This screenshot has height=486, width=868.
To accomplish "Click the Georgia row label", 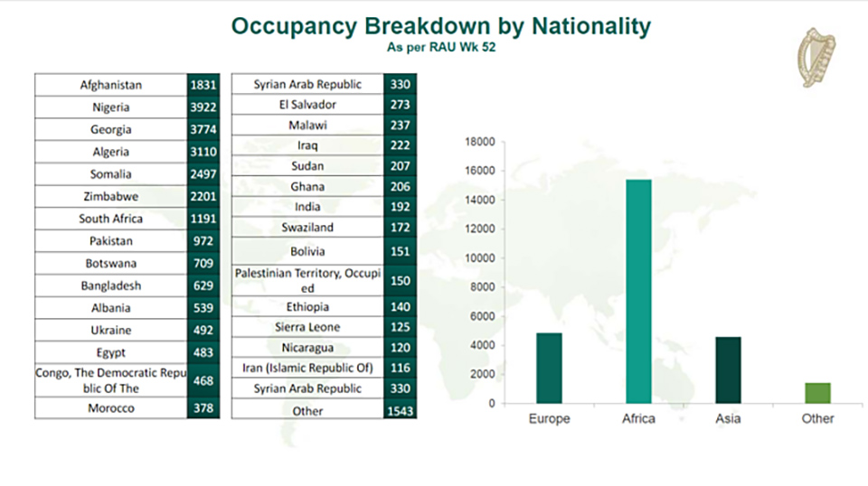I will click(x=111, y=129).
